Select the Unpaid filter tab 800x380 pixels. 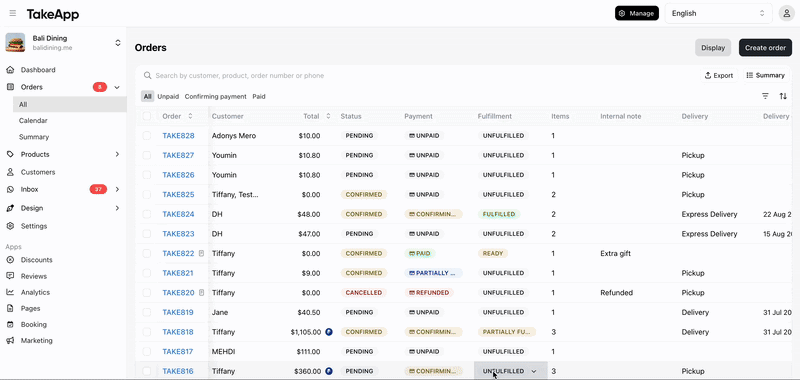click(168, 96)
